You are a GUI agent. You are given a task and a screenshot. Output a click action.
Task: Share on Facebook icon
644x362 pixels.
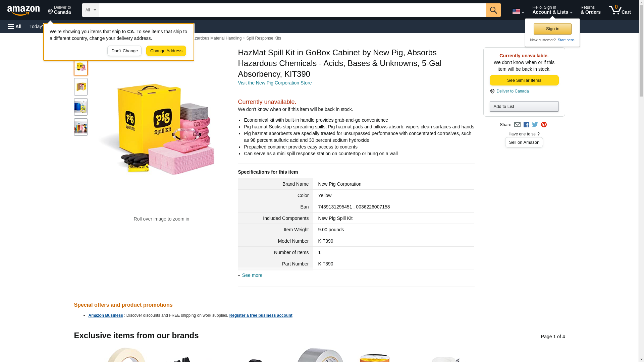click(526, 125)
